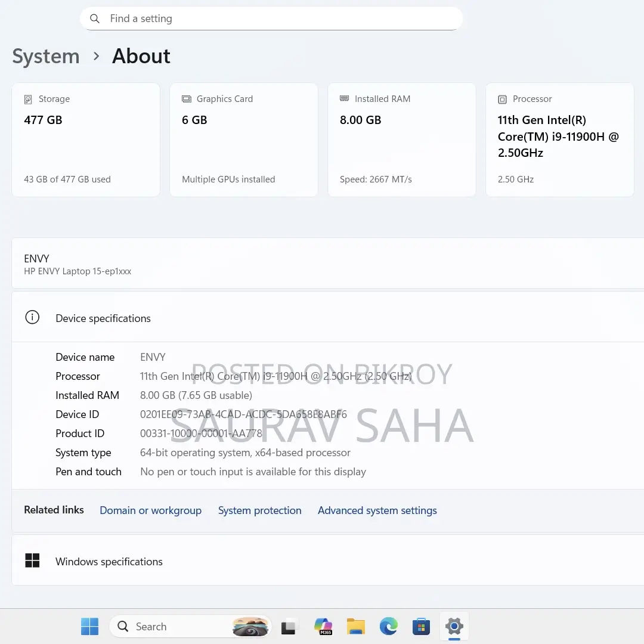Click the Installed RAM chip icon
644x644 pixels.
(x=344, y=98)
